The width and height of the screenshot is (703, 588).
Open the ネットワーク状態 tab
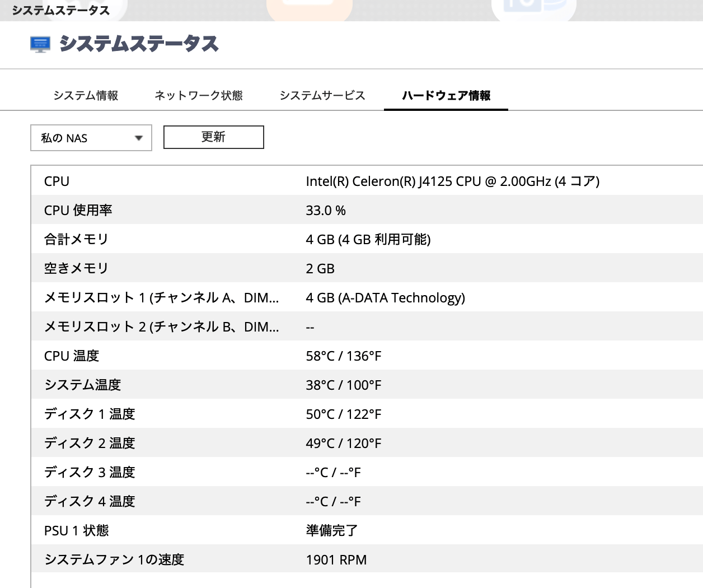(199, 95)
